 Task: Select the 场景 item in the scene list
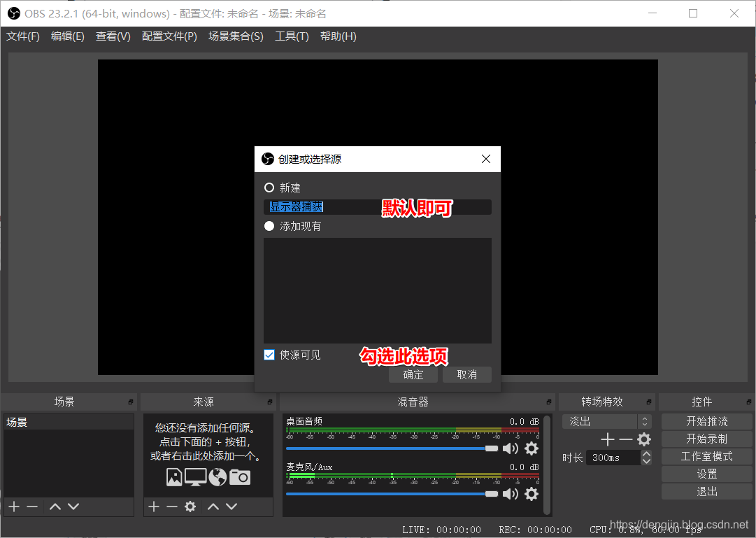tap(69, 422)
